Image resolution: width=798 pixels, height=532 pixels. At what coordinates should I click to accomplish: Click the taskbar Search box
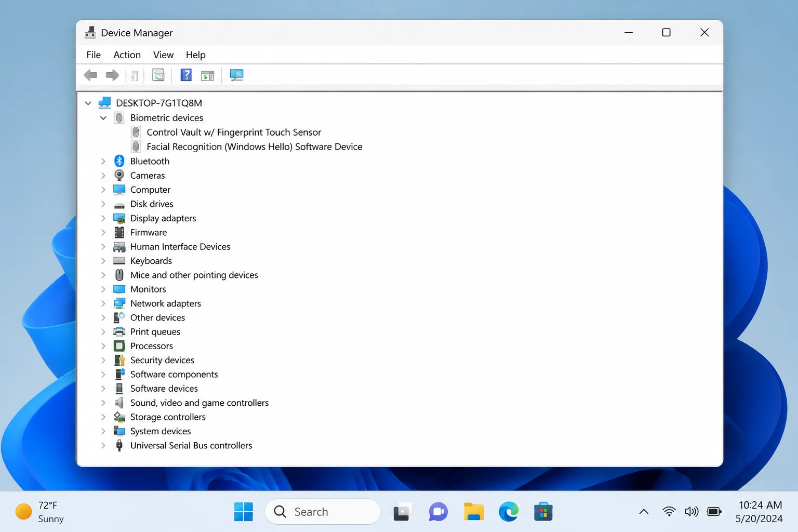coord(323,512)
